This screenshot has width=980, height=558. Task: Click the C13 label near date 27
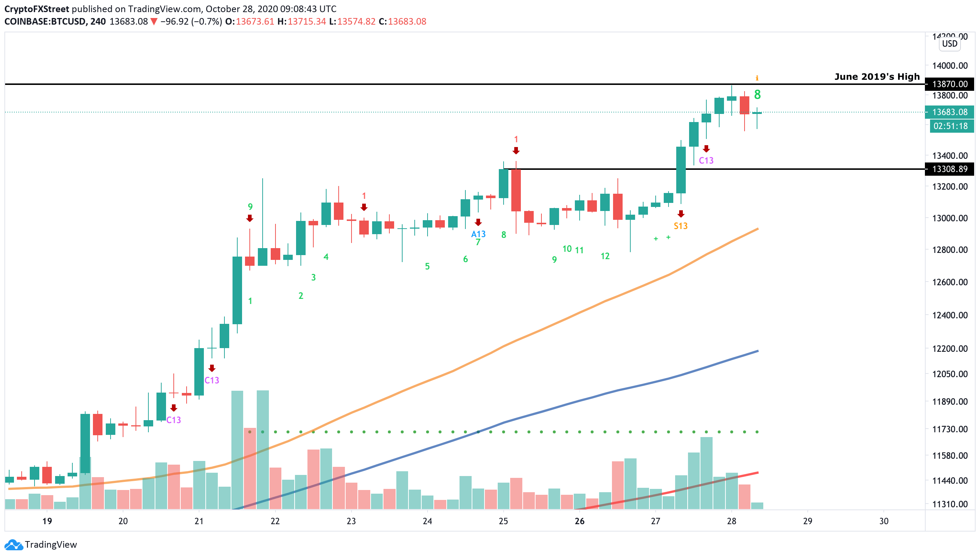[706, 161]
